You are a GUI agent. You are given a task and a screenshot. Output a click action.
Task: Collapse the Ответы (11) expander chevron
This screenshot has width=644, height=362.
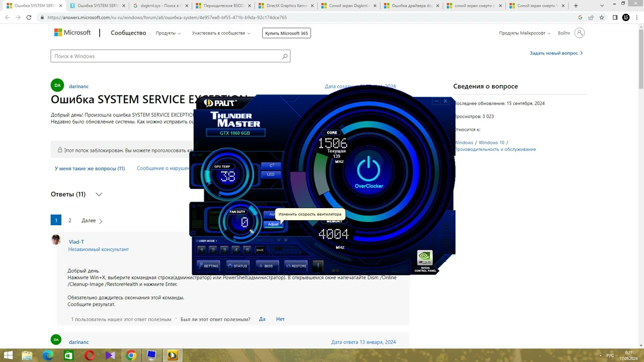[99, 195]
